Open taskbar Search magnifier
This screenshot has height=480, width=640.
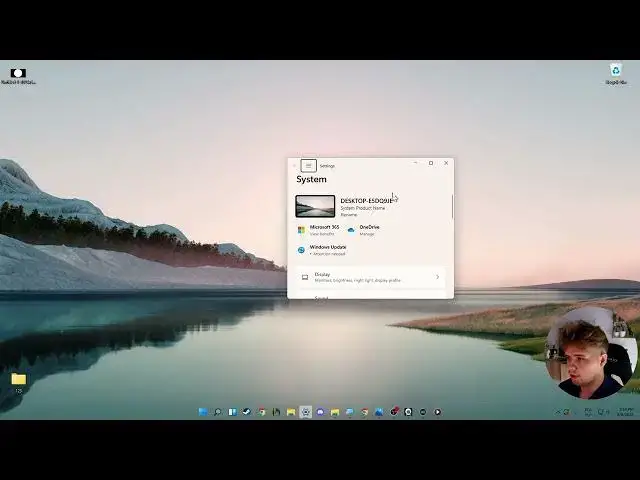(218, 412)
